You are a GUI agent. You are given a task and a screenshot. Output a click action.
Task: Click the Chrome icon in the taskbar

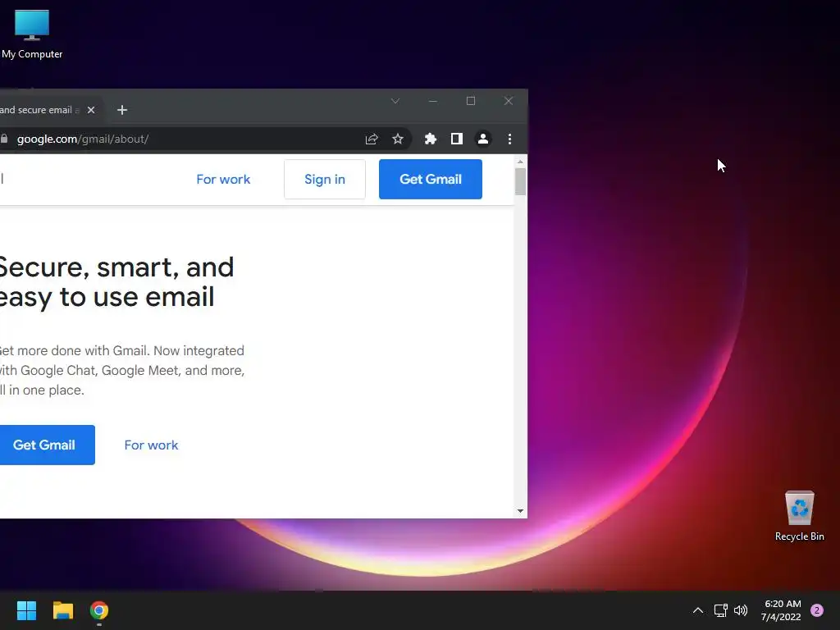pos(99,610)
